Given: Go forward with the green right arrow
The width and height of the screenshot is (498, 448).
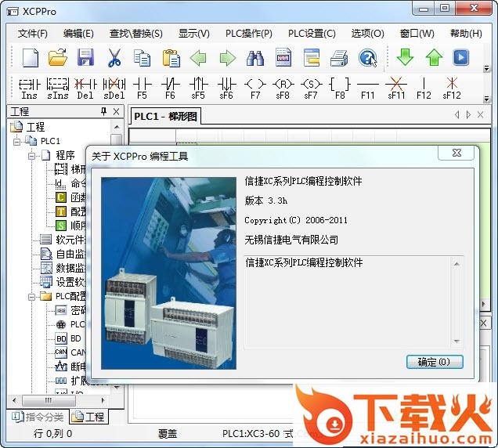Looking at the screenshot, I should (x=227, y=57).
